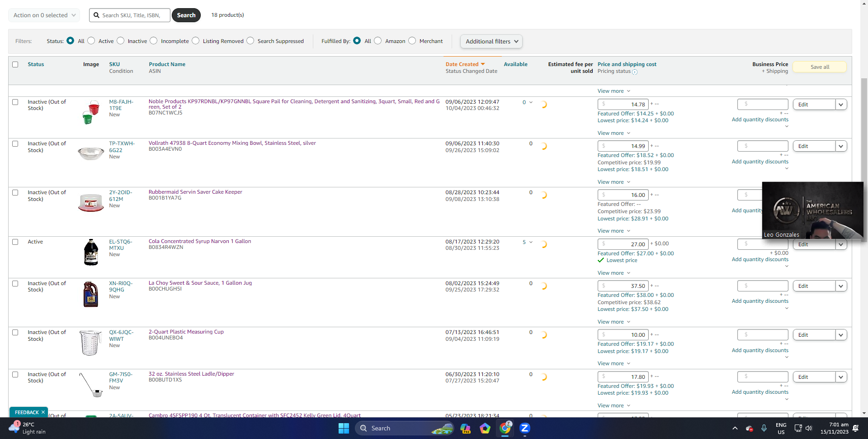Sort by Status column header
The height and width of the screenshot is (439, 868).
click(36, 64)
